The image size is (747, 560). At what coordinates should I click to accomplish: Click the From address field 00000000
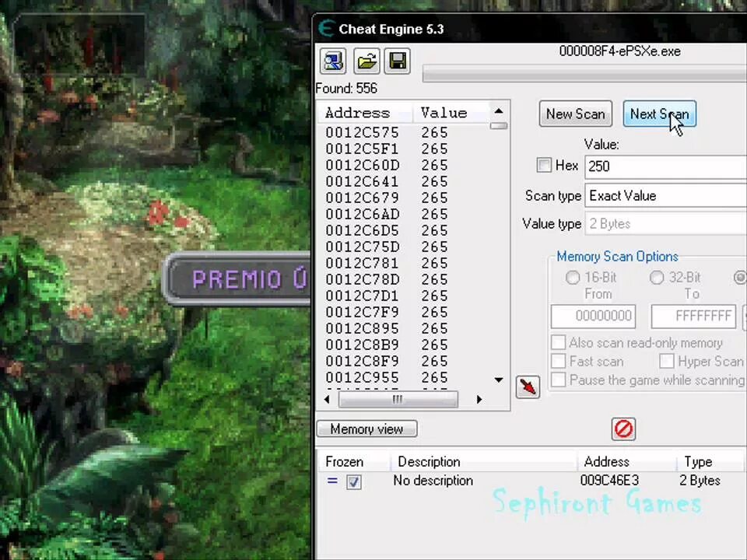pos(593,317)
